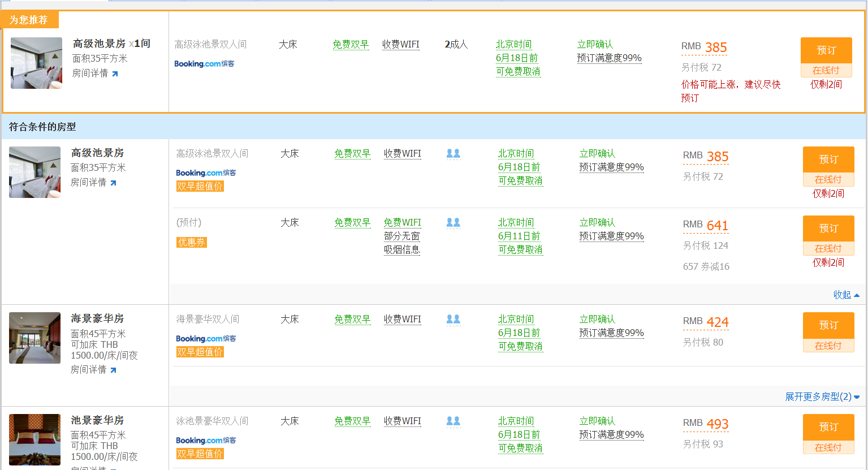Collapse room rates with 收起 arrow
The image size is (868, 470).
[847, 295]
